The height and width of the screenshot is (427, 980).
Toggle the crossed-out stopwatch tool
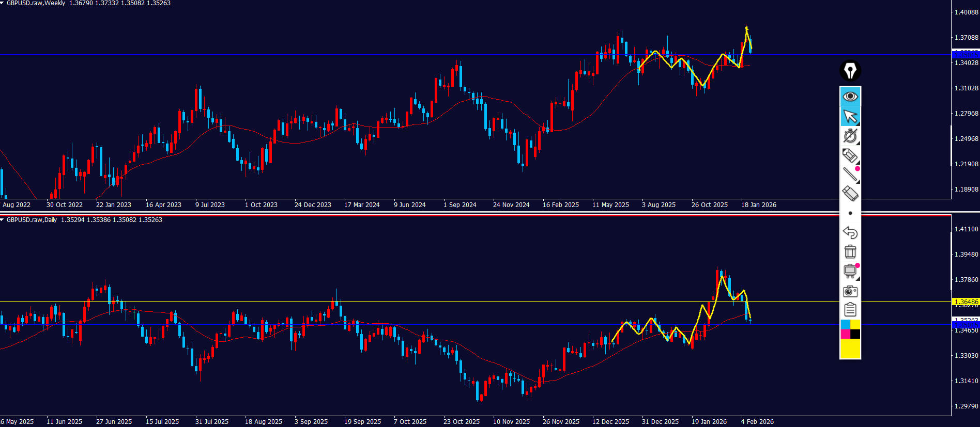point(850,136)
